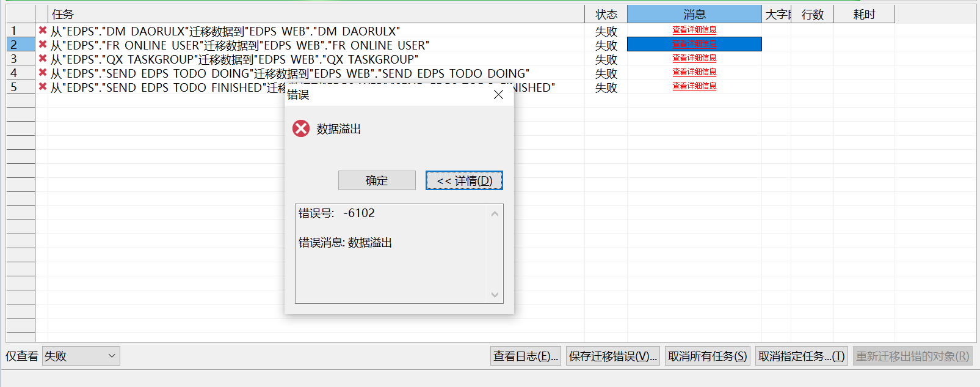Select row number 1 header
This screenshot has height=387, width=980.
click(20, 30)
